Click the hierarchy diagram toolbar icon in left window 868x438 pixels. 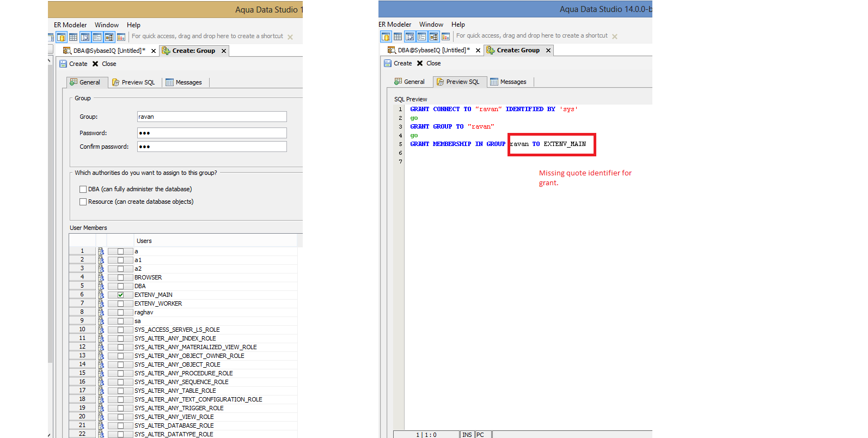click(85, 37)
